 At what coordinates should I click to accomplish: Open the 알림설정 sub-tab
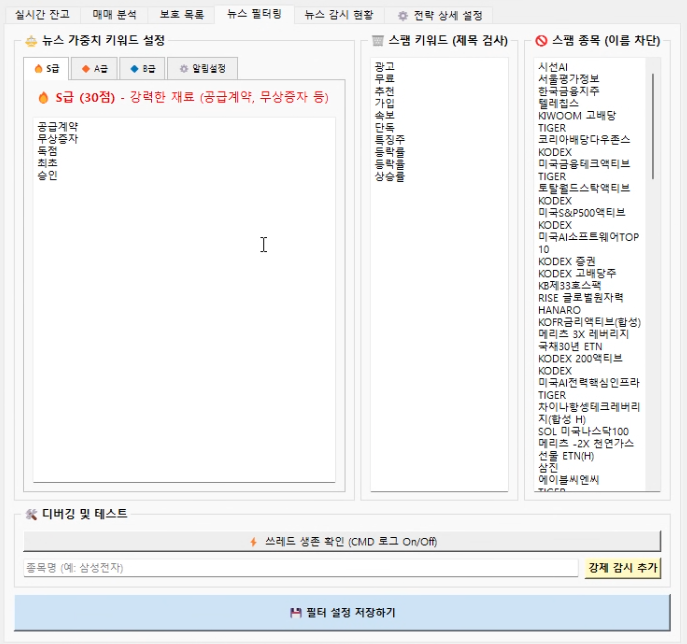point(202,68)
